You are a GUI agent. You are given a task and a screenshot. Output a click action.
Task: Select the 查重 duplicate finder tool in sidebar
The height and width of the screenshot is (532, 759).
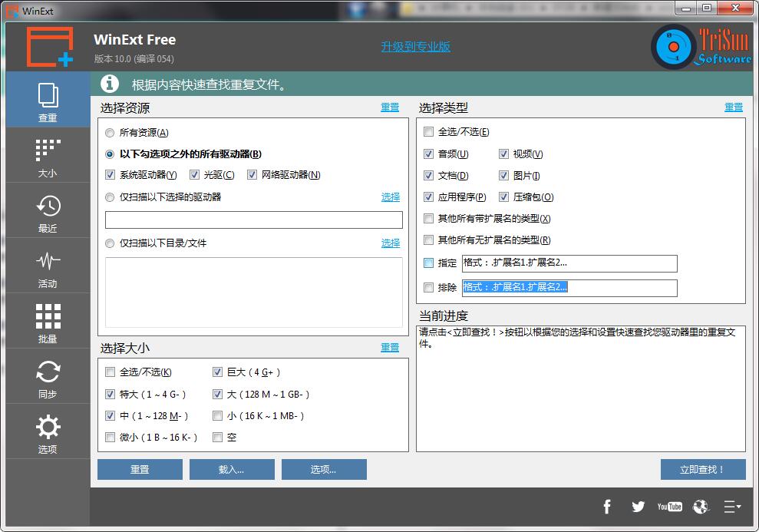tap(48, 100)
